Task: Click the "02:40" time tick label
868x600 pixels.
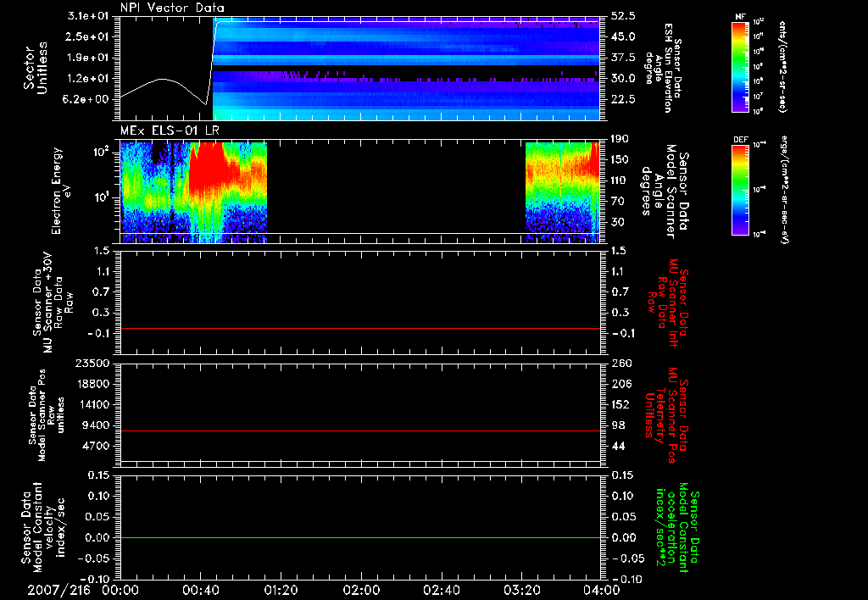Action: tap(442, 590)
